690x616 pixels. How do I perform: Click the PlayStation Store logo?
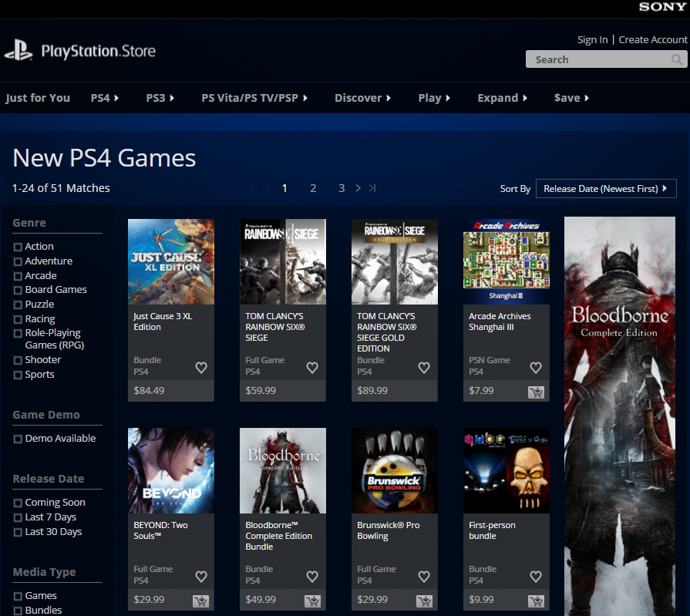[x=80, y=51]
